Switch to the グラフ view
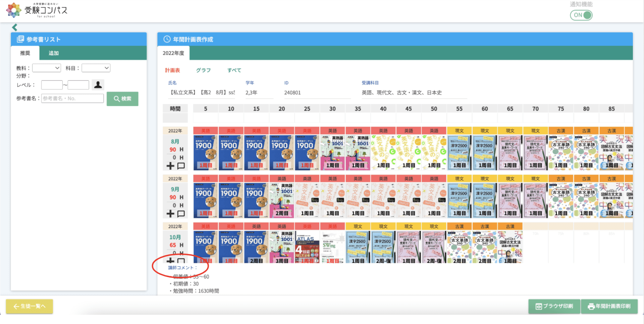This screenshot has width=644, height=324. click(203, 70)
